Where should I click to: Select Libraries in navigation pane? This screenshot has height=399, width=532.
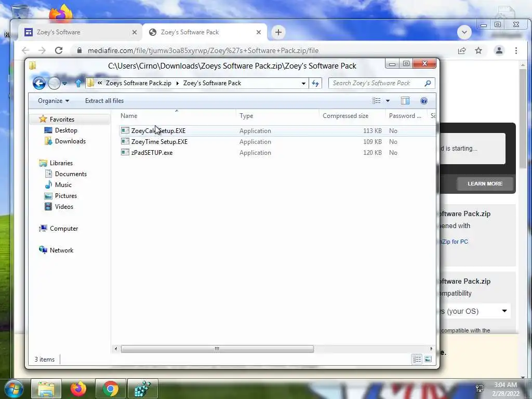pyautogui.click(x=61, y=163)
